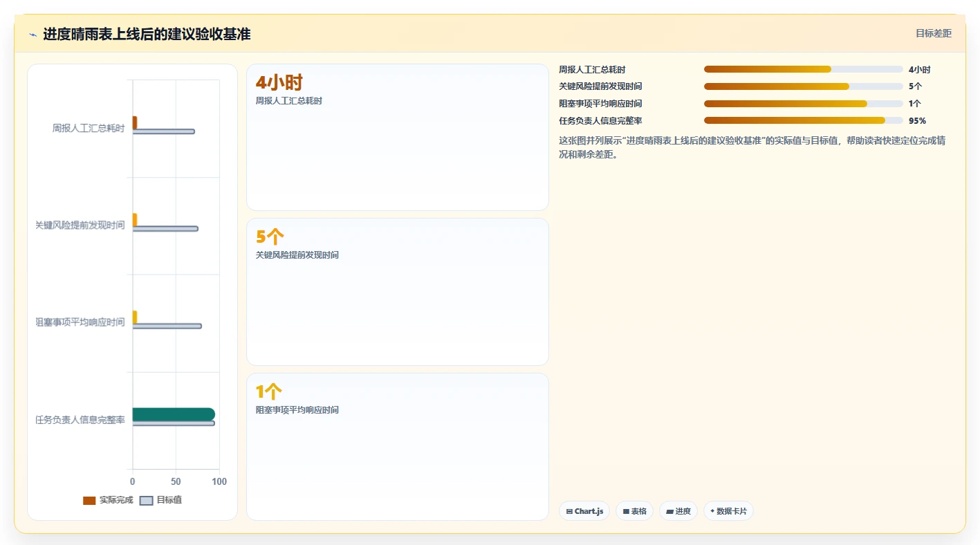Click the 表格 tag chip
This screenshot has width=980, height=545.
(x=634, y=511)
